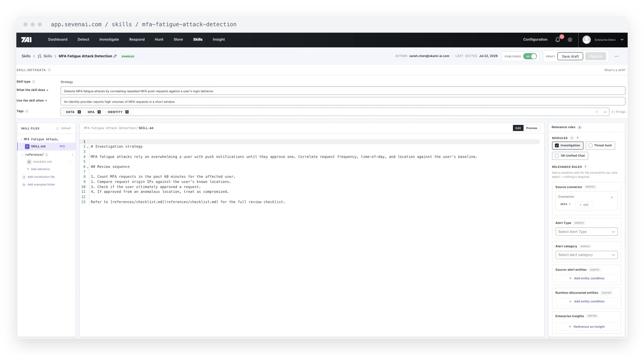The width and height of the screenshot is (644, 355).
Task: Enable the Threat hunt module
Action: coord(590,145)
